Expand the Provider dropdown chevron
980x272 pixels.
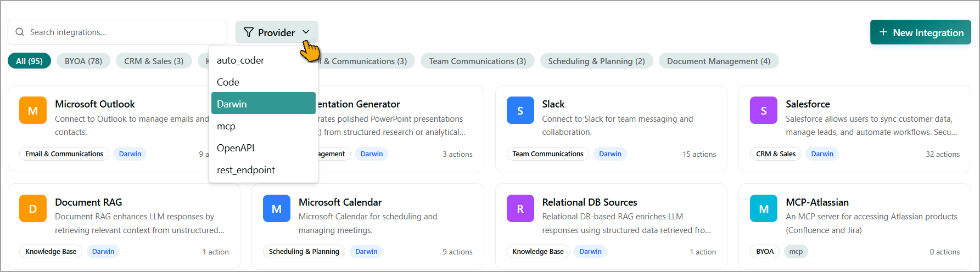(x=306, y=32)
